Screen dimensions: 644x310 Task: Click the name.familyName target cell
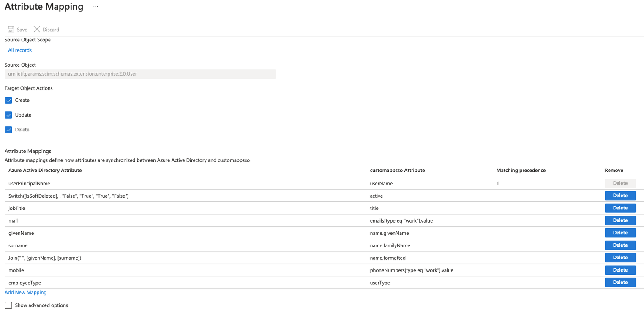[390, 245]
